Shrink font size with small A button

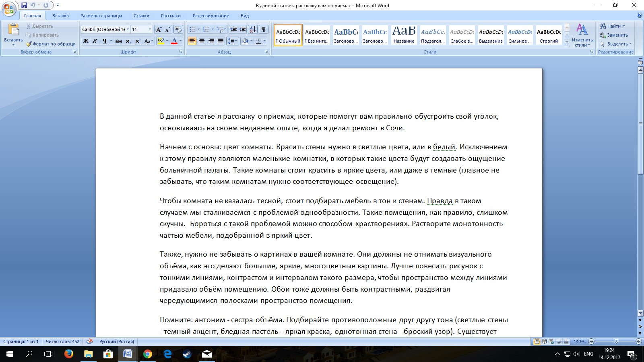coord(167,29)
